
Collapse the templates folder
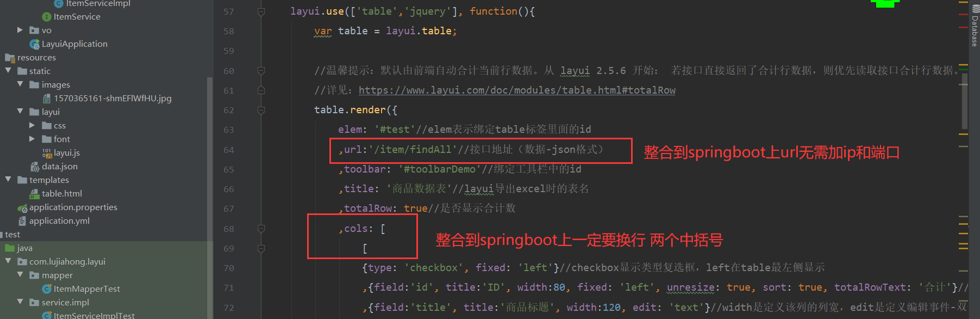pyautogui.click(x=8, y=180)
